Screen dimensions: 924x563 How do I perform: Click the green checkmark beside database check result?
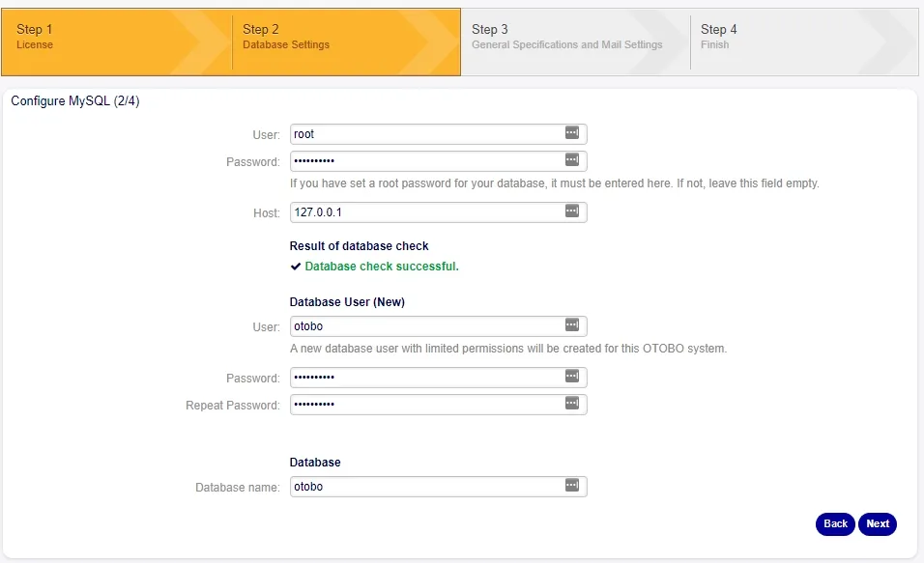coord(296,267)
